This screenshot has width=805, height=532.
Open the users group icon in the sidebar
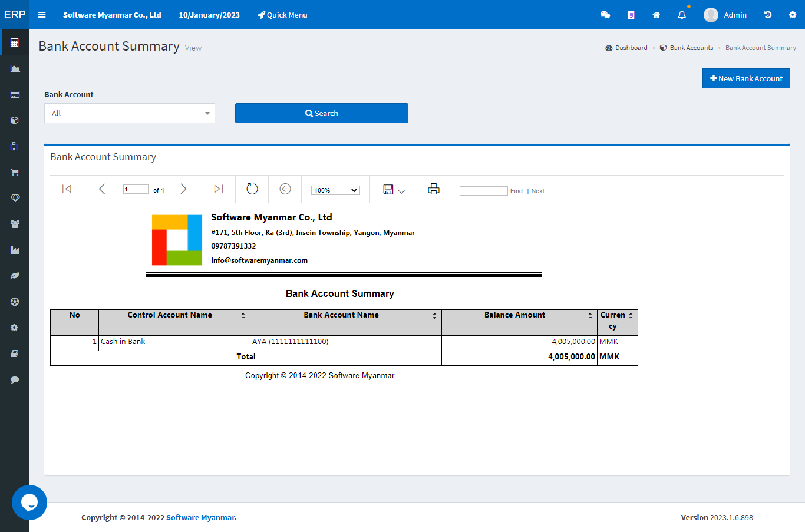[15, 224]
